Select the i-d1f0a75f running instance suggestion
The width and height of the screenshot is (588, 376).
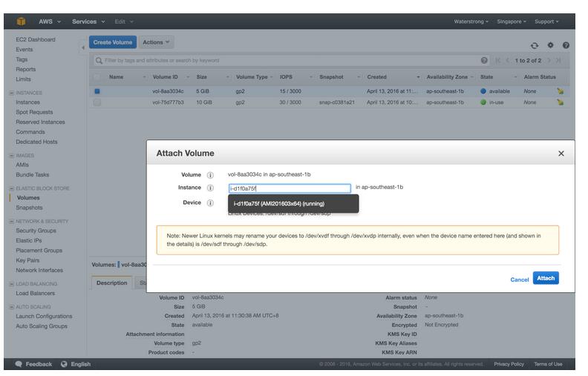coord(293,204)
